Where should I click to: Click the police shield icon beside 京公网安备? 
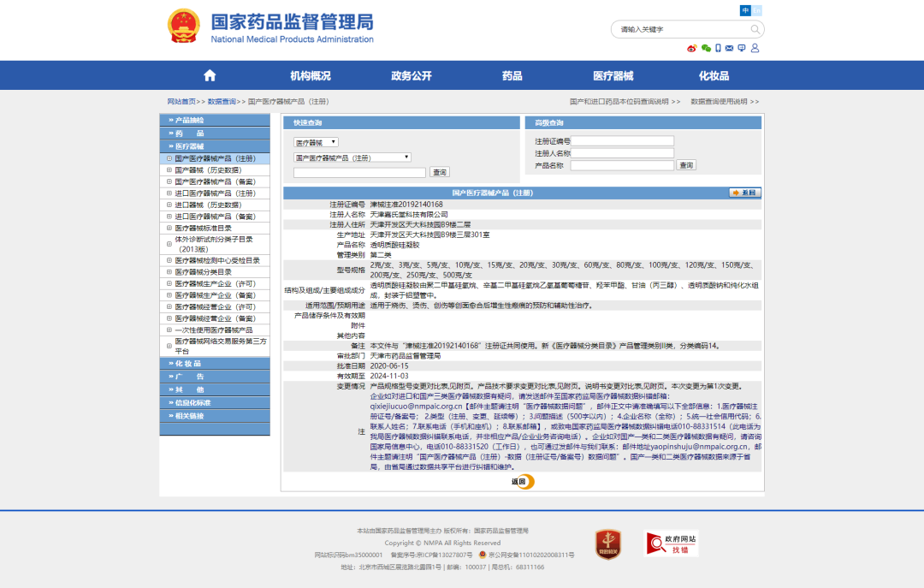coord(483,555)
